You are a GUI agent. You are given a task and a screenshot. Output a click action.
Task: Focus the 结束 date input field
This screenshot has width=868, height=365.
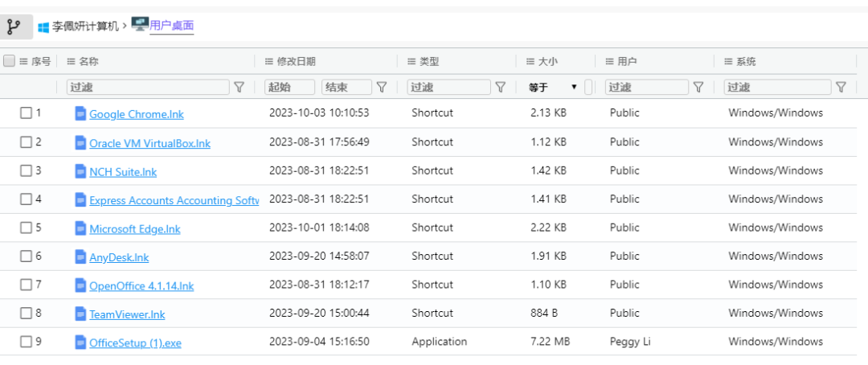point(346,87)
